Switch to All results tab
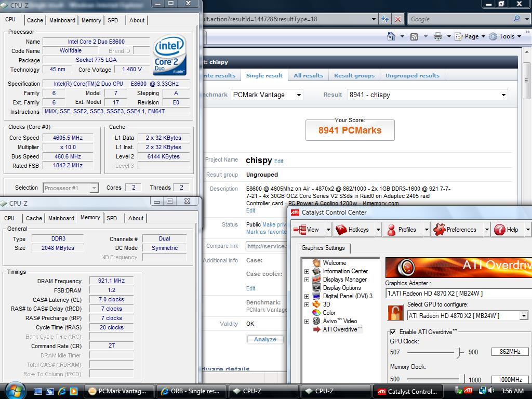The height and width of the screenshot is (399, 532). coord(309,76)
